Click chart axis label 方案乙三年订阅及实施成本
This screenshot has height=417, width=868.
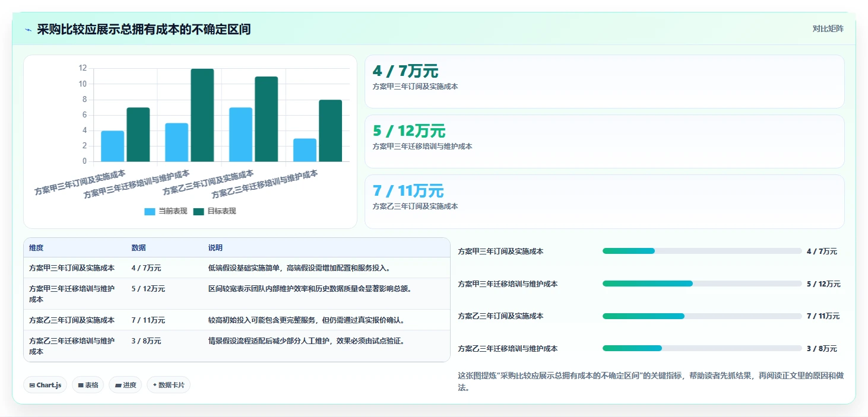(208, 182)
